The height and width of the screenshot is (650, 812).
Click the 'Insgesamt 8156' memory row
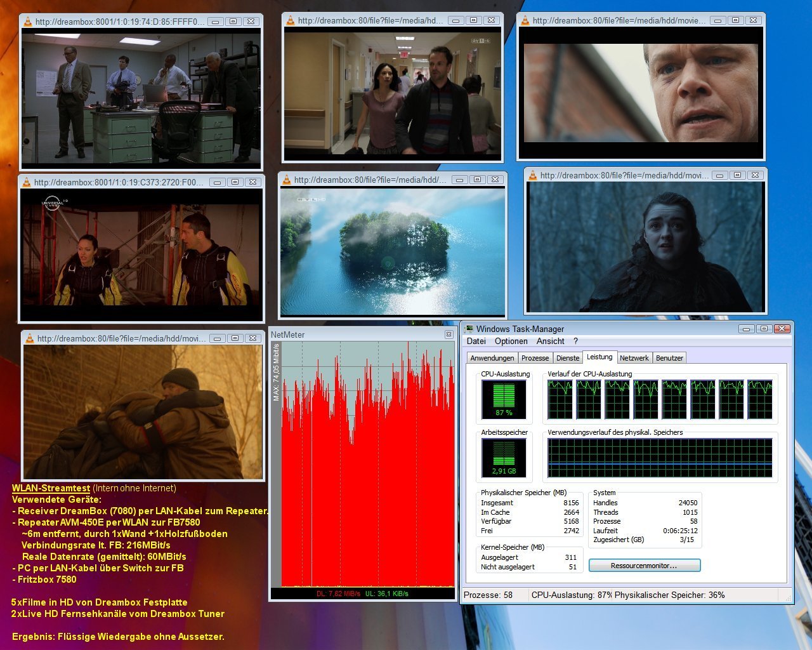[x=530, y=503]
